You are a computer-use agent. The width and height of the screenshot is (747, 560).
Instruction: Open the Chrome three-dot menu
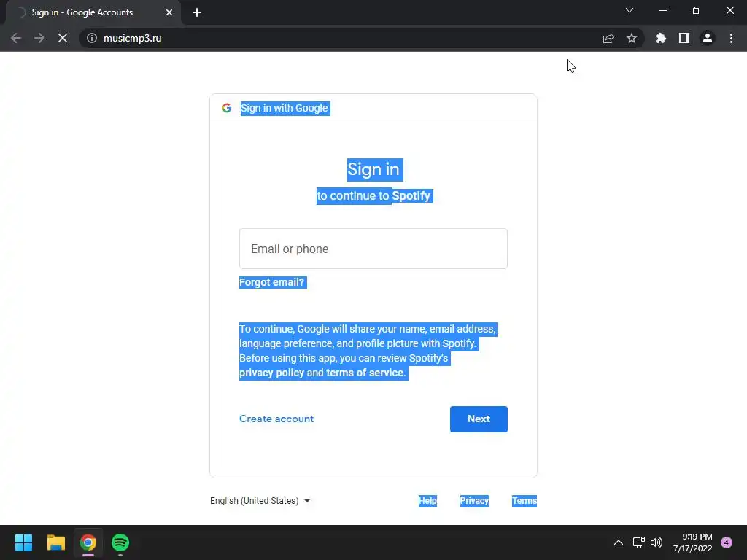pyautogui.click(x=731, y=38)
